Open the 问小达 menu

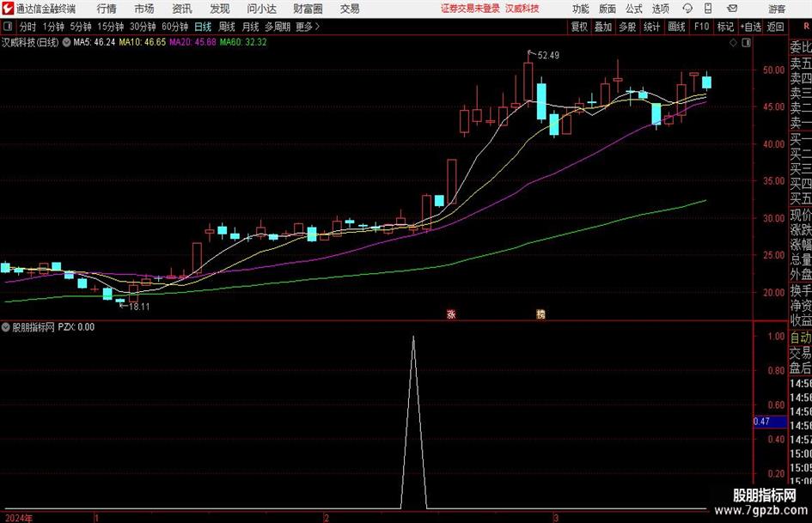[x=261, y=9]
